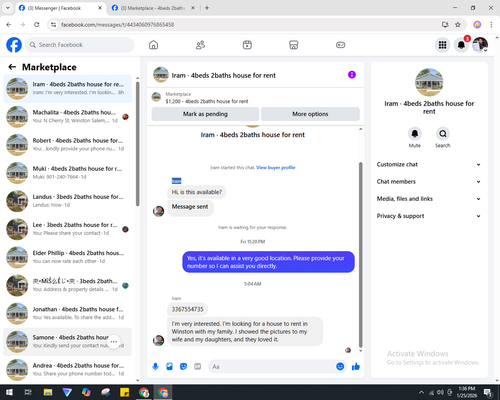Open Windows notification center icon
The height and width of the screenshot is (400, 500).
click(x=489, y=392)
